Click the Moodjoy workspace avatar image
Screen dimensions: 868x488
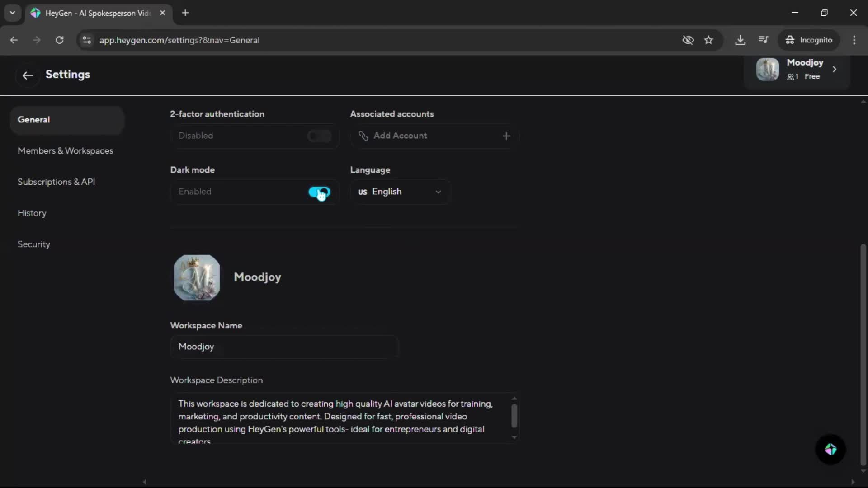pos(197,277)
